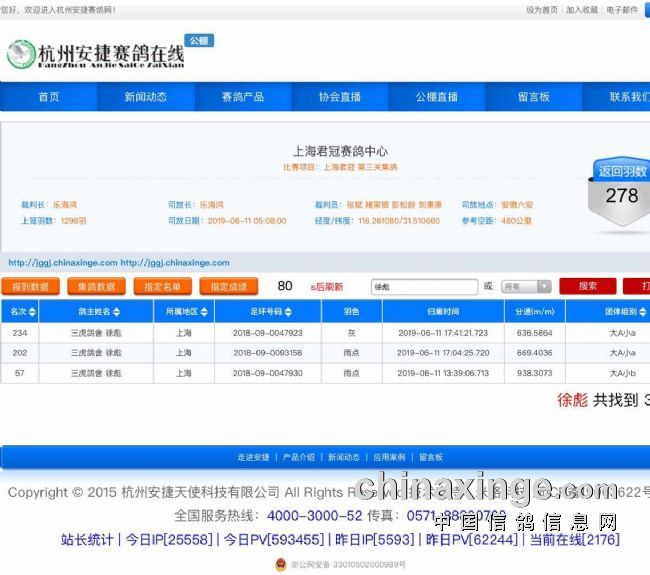The width and height of the screenshot is (650, 575).
Task: Sort by 名次 using its sort arrows
Action: point(32,312)
